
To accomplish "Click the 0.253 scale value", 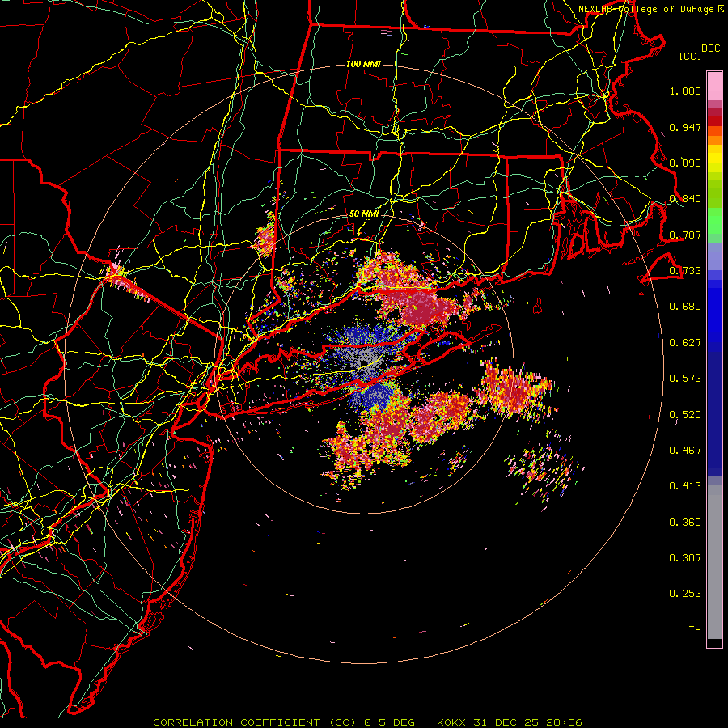I will tap(685, 594).
